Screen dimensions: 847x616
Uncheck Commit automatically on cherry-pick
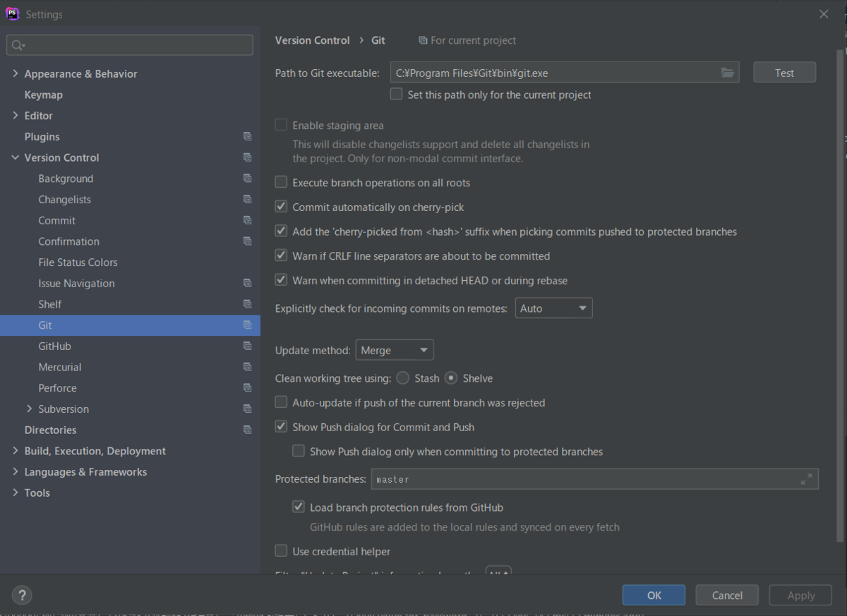point(281,207)
